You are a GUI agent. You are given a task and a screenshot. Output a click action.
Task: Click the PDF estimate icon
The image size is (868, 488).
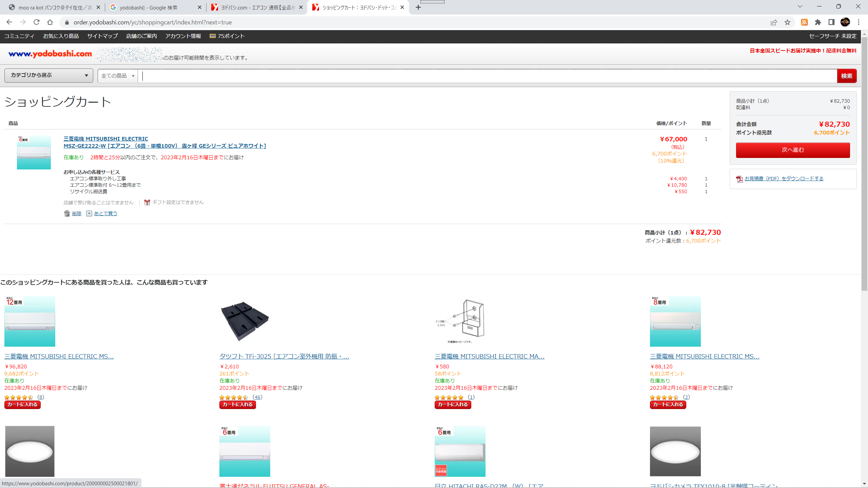pos(739,179)
